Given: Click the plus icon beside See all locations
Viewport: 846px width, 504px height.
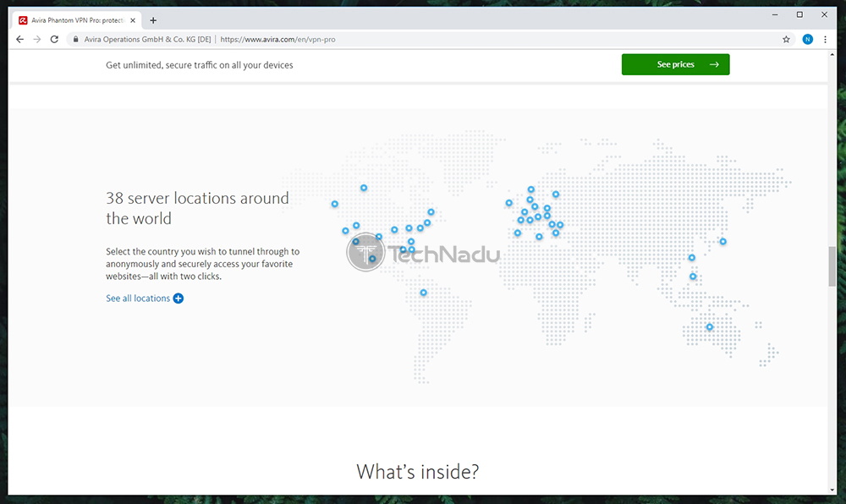Looking at the screenshot, I should tap(178, 299).
